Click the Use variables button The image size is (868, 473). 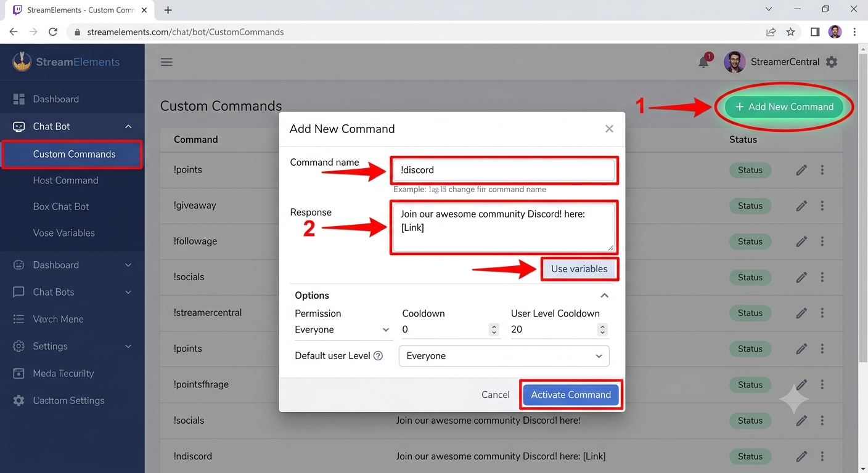point(579,269)
